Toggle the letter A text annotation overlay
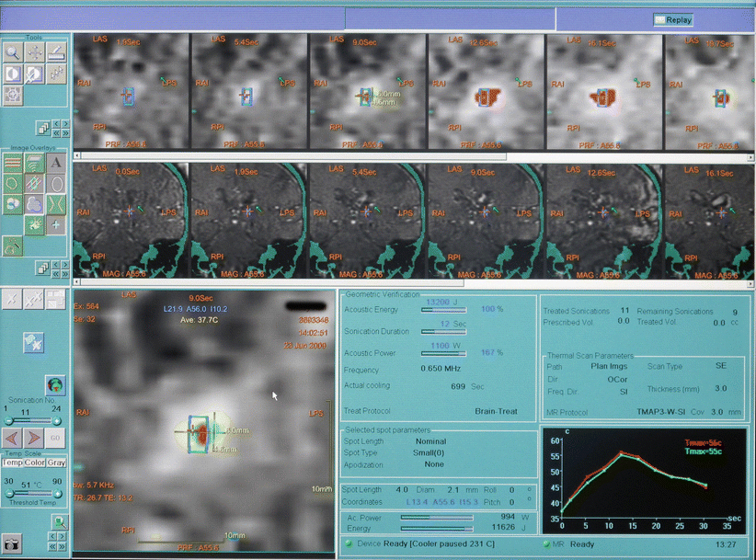756x560 pixels. click(56, 163)
